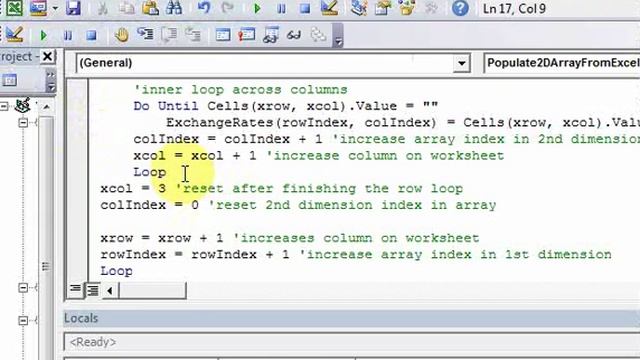The width and height of the screenshot is (640, 360).
Task: Open the Debug toolbar options arrow
Action: [x=338, y=36]
